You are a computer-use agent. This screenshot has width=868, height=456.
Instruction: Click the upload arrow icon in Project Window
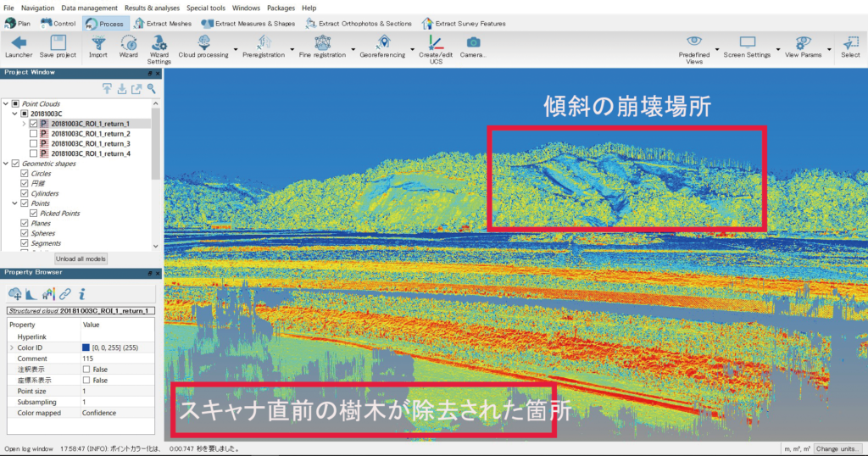[x=107, y=88]
